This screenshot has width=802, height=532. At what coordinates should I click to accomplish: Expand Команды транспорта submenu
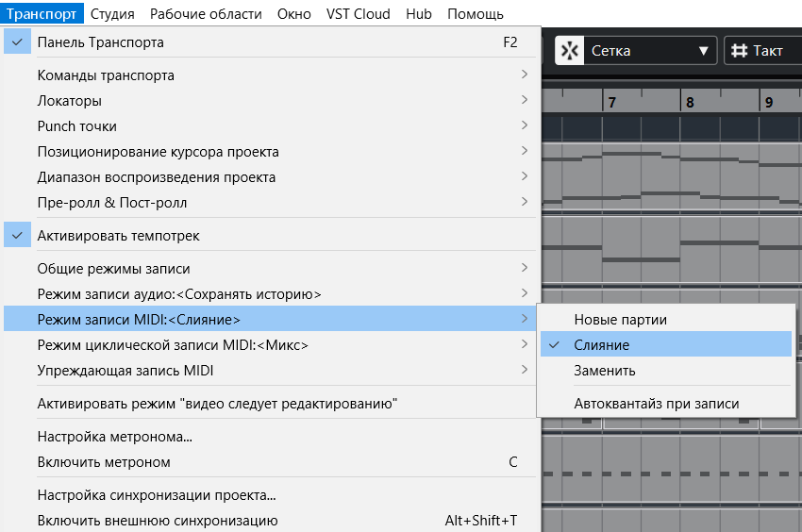[106, 75]
